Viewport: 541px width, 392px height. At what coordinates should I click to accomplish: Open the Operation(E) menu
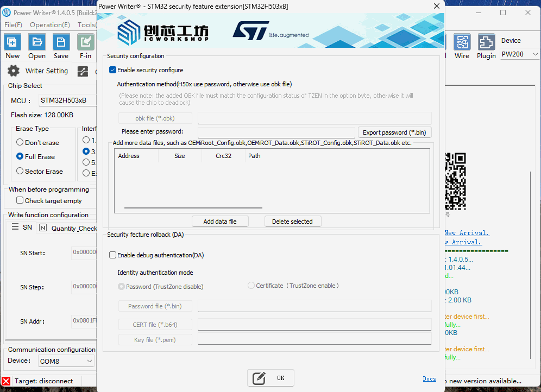click(x=50, y=25)
